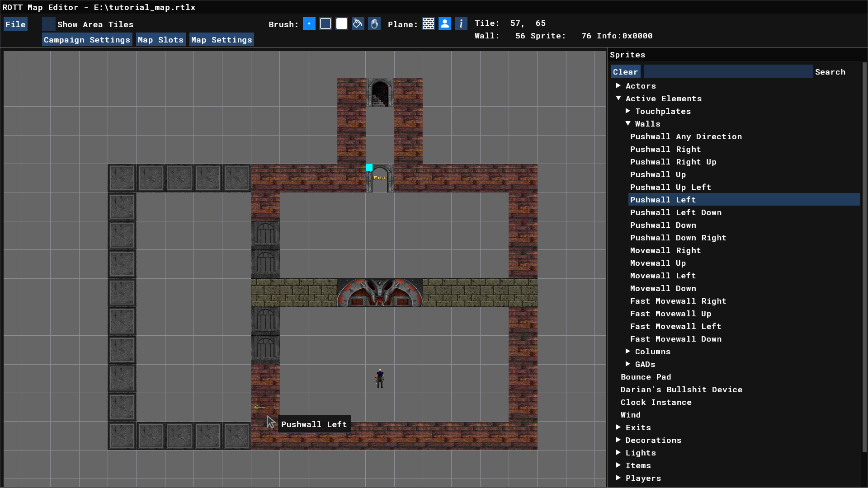Collapse the Walls subcategory
The image size is (868, 488).
(628, 123)
